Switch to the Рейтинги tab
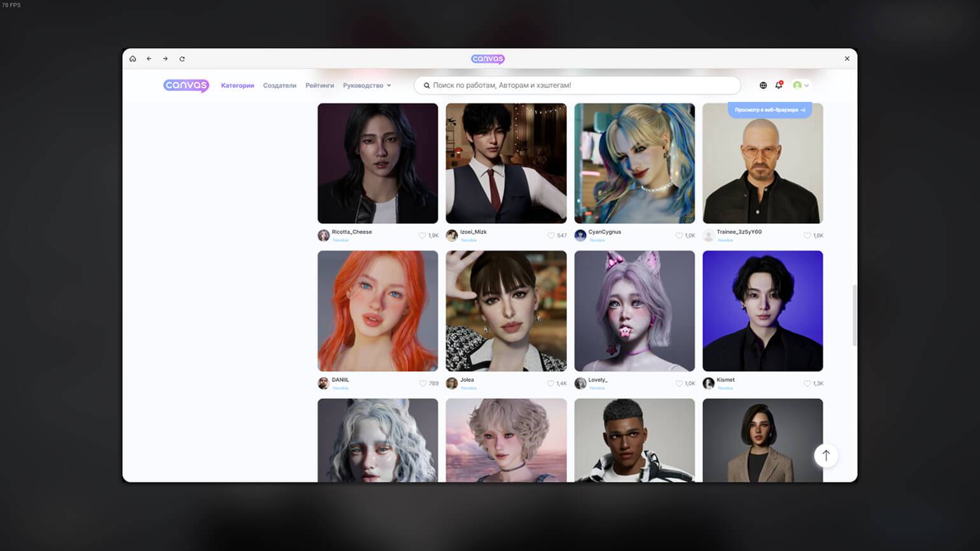This screenshot has width=980, height=551. click(x=319, y=85)
